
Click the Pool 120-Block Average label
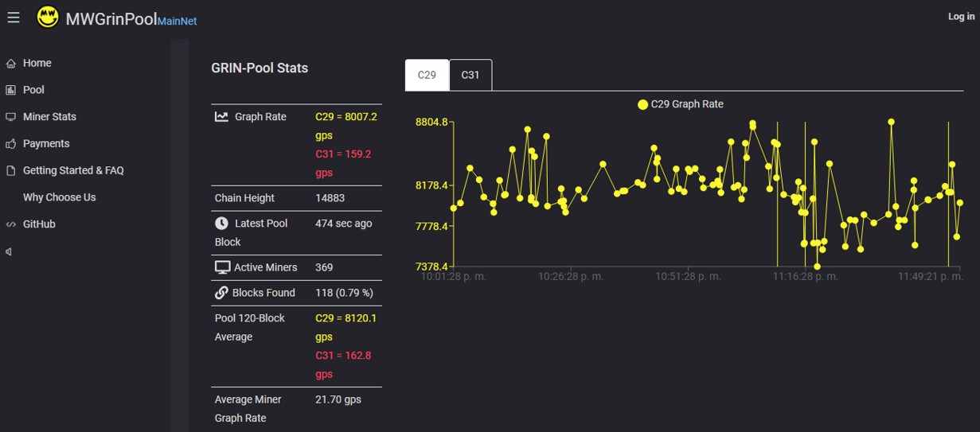[x=250, y=327]
